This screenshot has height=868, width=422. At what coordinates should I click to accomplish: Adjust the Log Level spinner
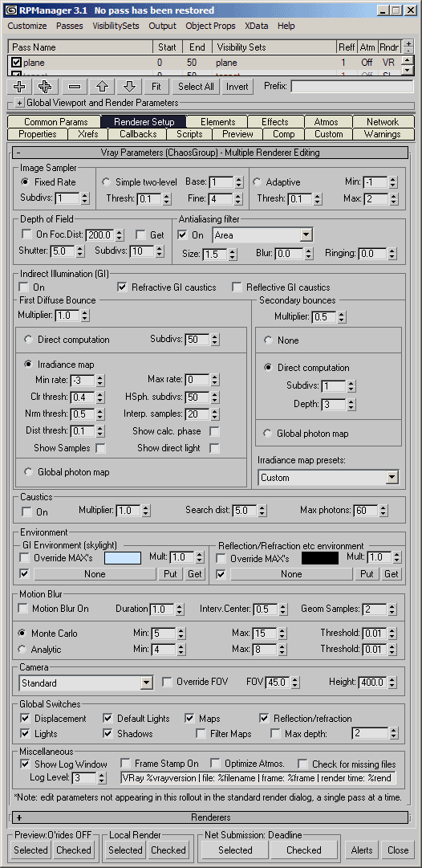pyautogui.click(x=101, y=778)
